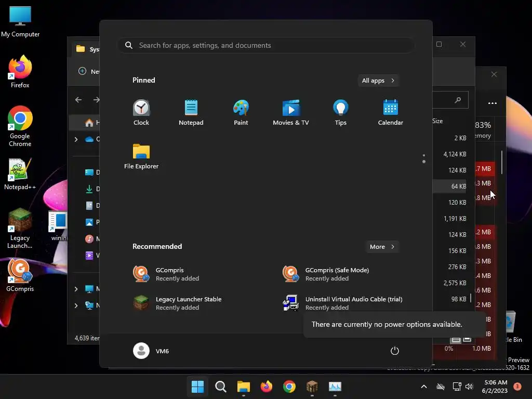The image size is (532, 399).
Task: Select Downloads in File Explorer sidebar
Action: point(92,189)
